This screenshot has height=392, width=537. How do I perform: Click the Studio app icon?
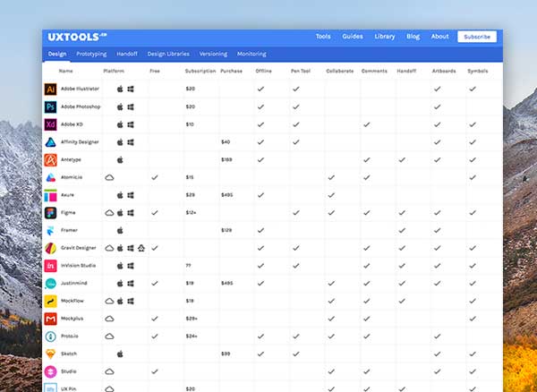pos(50,371)
